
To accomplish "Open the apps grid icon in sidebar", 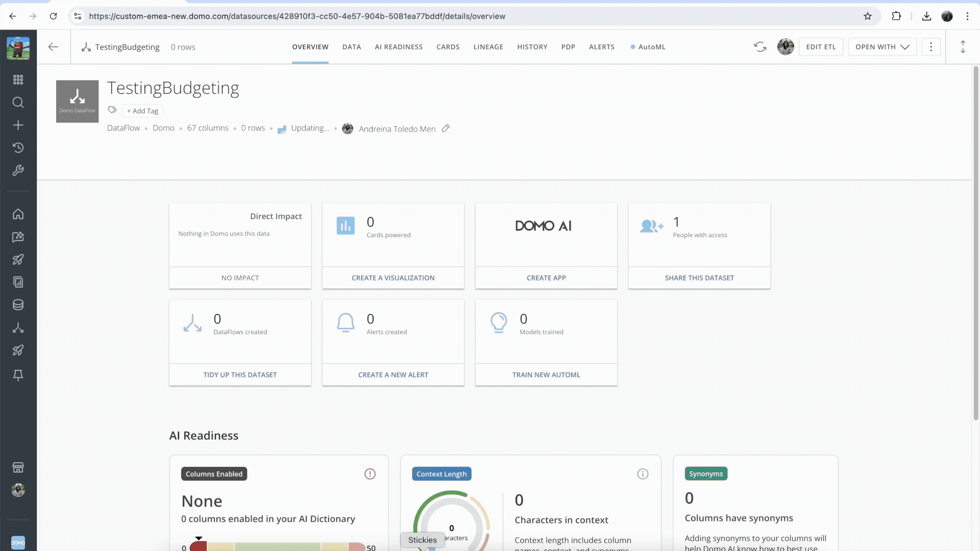I will tap(18, 80).
